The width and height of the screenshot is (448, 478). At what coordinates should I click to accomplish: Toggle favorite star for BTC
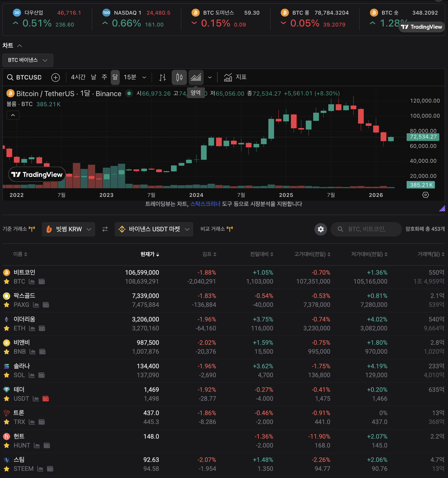click(7, 282)
